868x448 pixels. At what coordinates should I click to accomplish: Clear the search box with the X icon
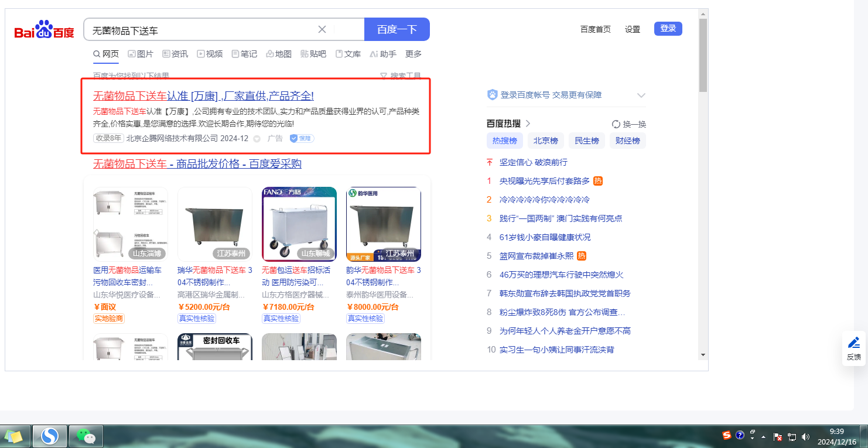pyautogui.click(x=322, y=29)
